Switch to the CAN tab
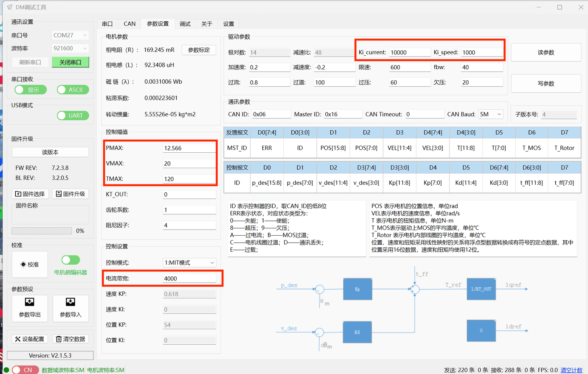The image size is (588, 374). click(129, 24)
